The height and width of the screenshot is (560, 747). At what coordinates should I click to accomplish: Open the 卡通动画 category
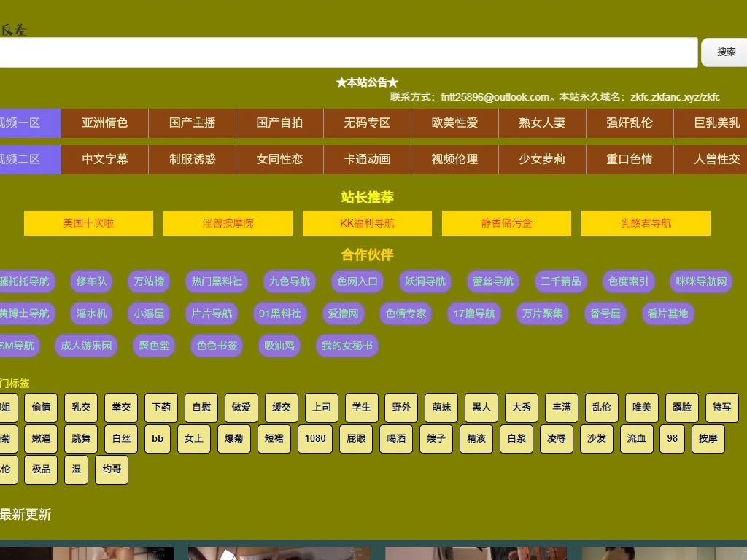coord(367,159)
